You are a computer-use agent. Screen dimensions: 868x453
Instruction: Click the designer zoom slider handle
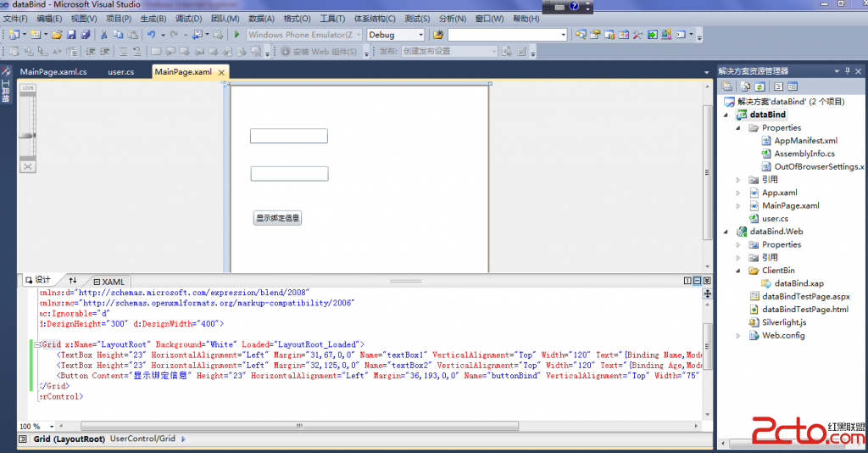[x=27, y=135]
